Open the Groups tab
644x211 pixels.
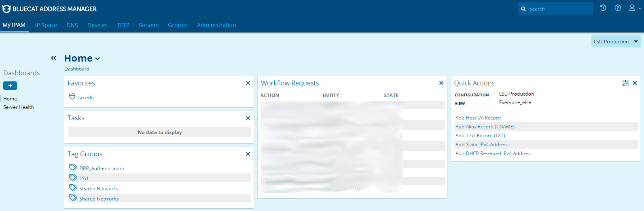(x=178, y=25)
